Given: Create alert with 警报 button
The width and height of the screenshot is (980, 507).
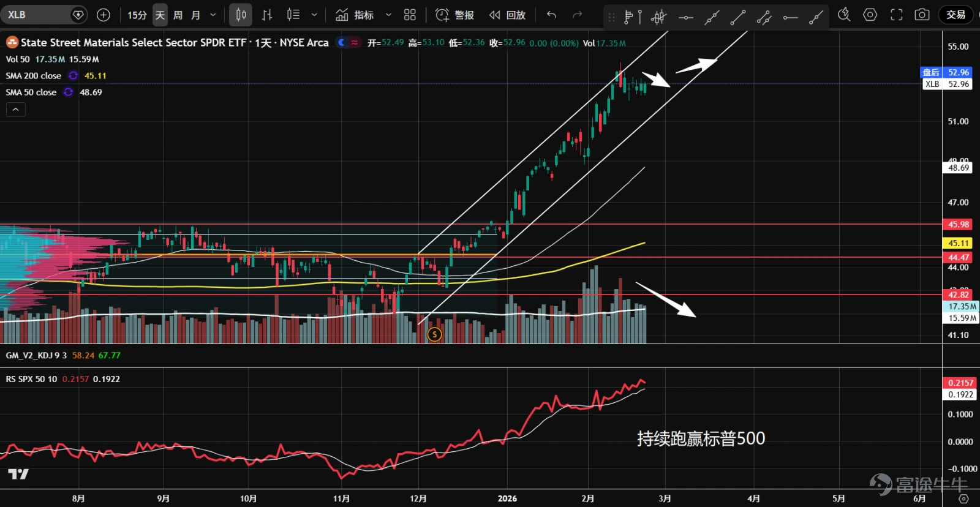Looking at the screenshot, I should point(454,15).
